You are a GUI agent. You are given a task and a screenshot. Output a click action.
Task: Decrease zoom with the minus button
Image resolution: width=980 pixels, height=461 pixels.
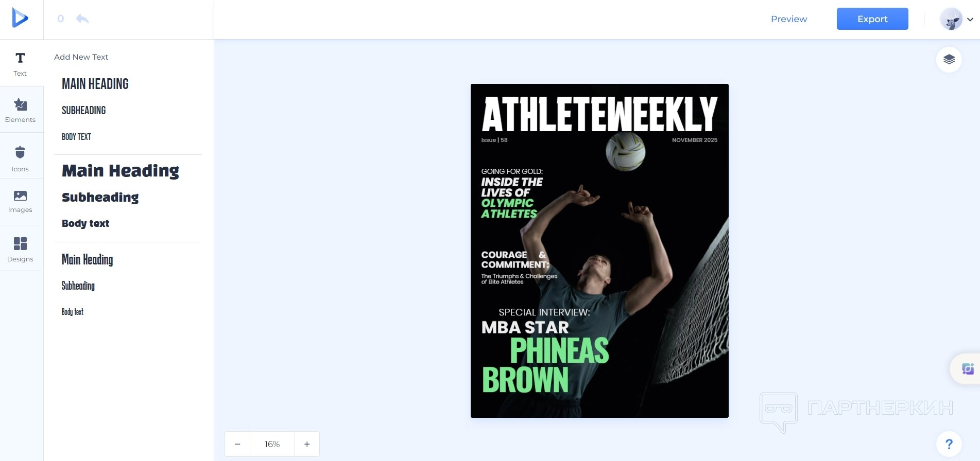coord(237,444)
